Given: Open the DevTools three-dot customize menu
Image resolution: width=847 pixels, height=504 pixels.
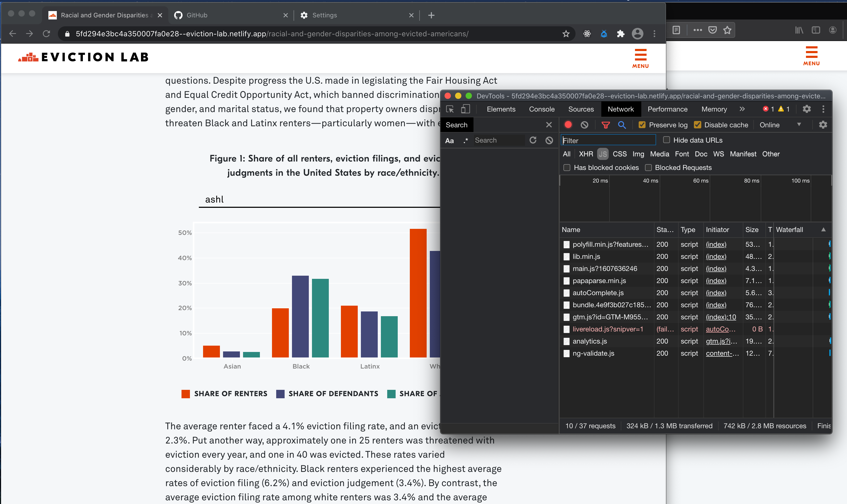Looking at the screenshot, I should [823, 109].
